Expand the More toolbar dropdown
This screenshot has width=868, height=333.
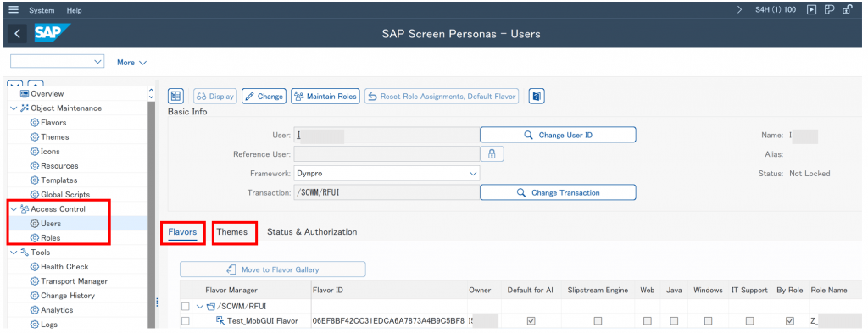point(131,63)
